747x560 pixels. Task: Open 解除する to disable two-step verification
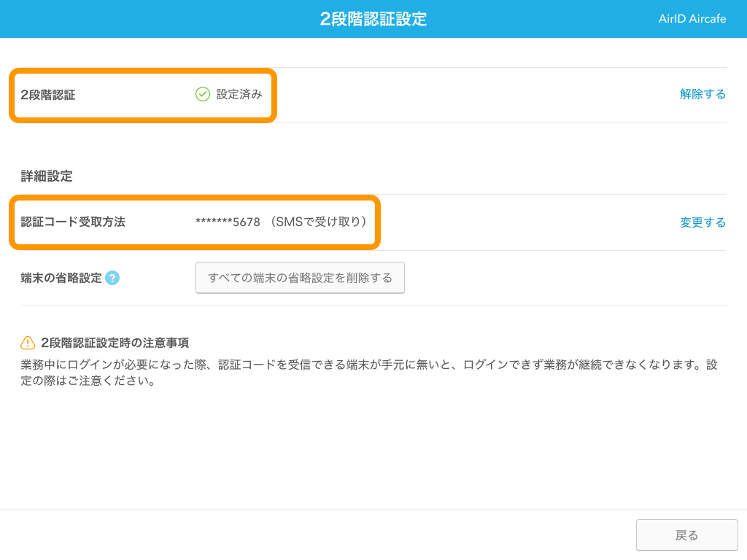pyautogui.click(x=703, y=94)
